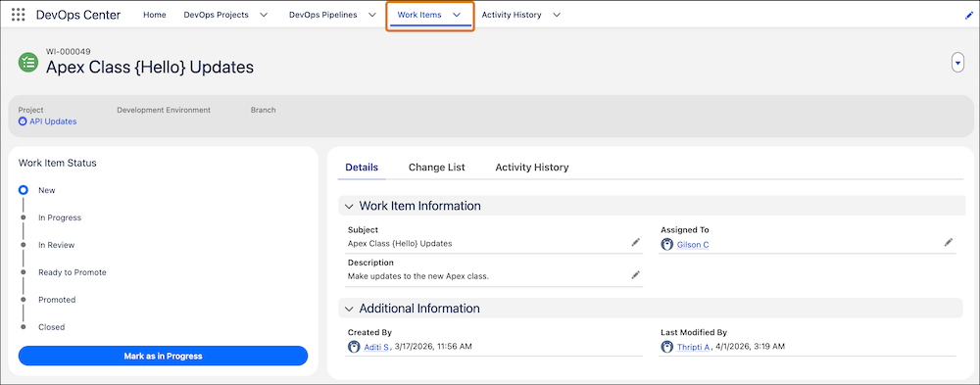This screenshot has width=980, height=385.
Task: Edit the Subject field pencil icon
Action: (x=636, y=243)
